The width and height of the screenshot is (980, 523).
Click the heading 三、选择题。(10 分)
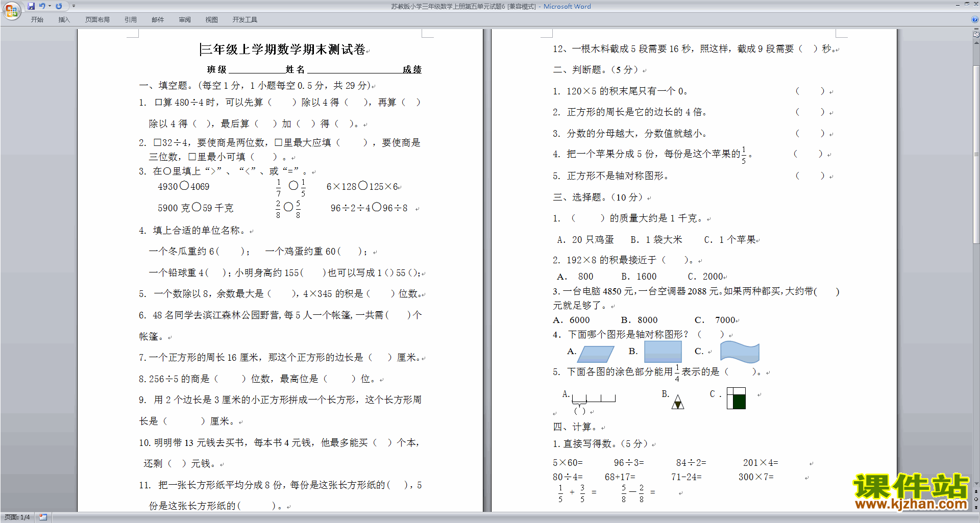click(600, 197)
